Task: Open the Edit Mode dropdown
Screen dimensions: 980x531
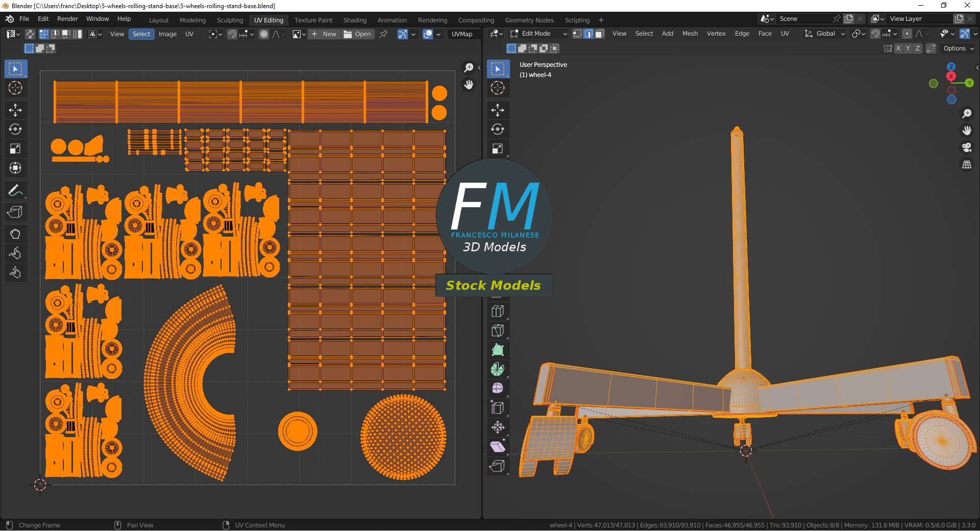Action: pyautogui.click(x=538, y=34)
